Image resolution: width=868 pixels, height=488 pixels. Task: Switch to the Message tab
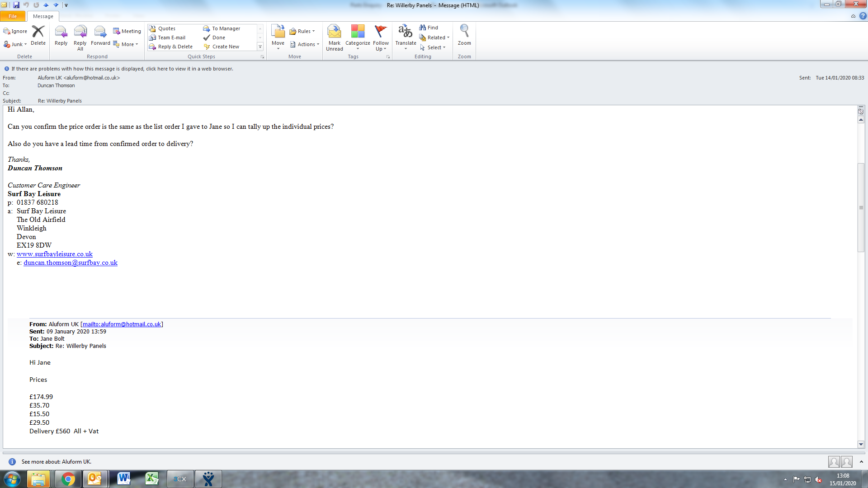click(x=43, y=16)
